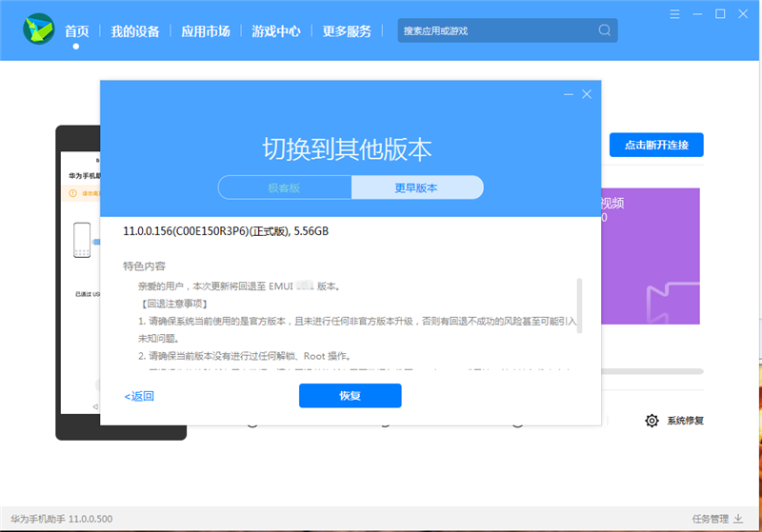Image resolution: width=762 pixels, height=532 pixels.
Task: Click the 点击断开连接 button
Action: pyautogui.click(x=655, y=146)
